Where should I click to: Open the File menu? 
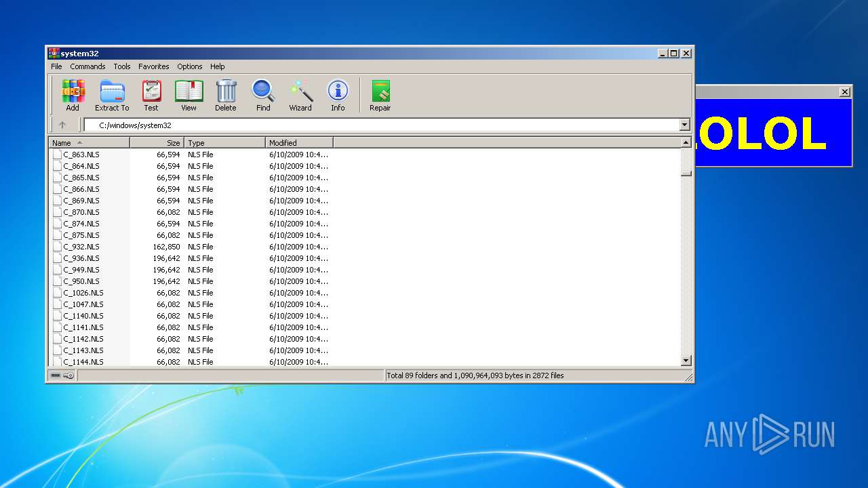[56, 66]
